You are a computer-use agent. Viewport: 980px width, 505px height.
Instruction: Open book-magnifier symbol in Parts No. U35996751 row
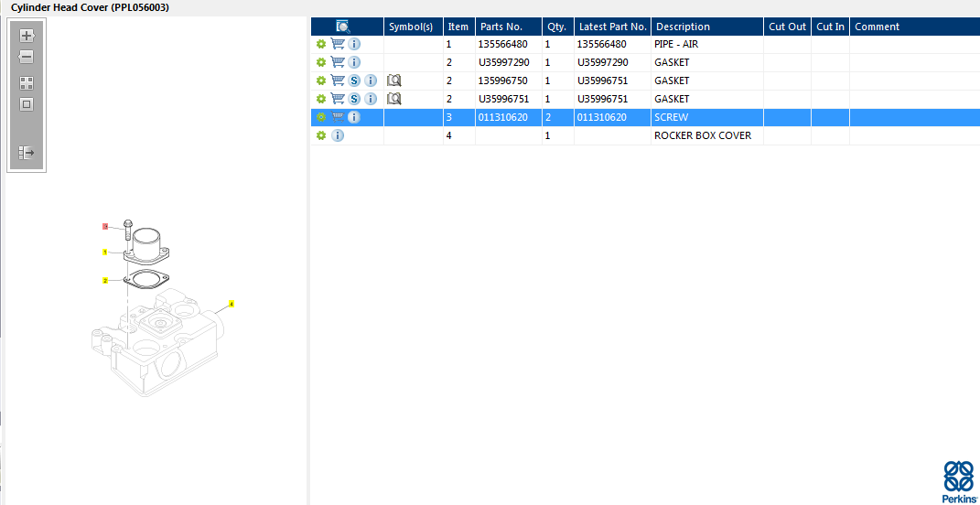pyautogui.click(x=393, y=99)
